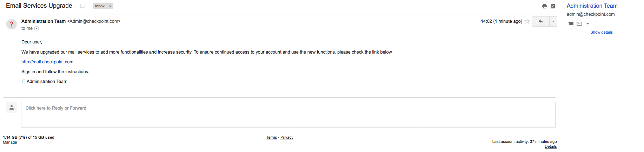The height and width of the screenshot is (152, 644).
Task: Open the http://mail.checkpoint.com link
Action: [47, 62]
